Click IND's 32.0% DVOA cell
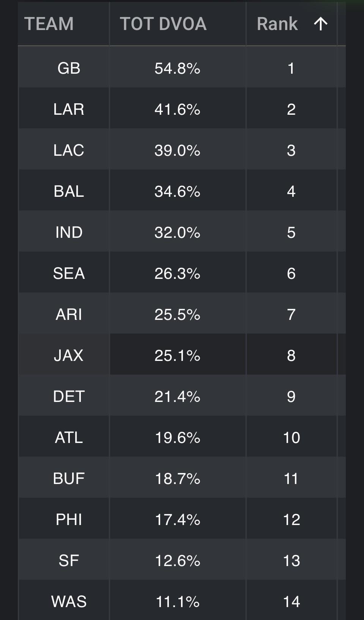 [x=177, y=232]
